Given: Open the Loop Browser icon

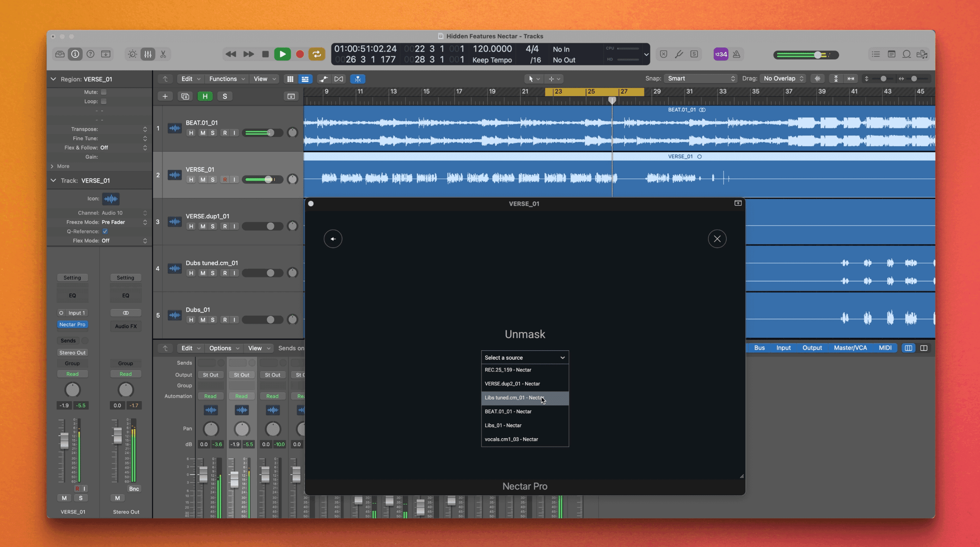Looking at the screenshot, I should coord(906,54).
